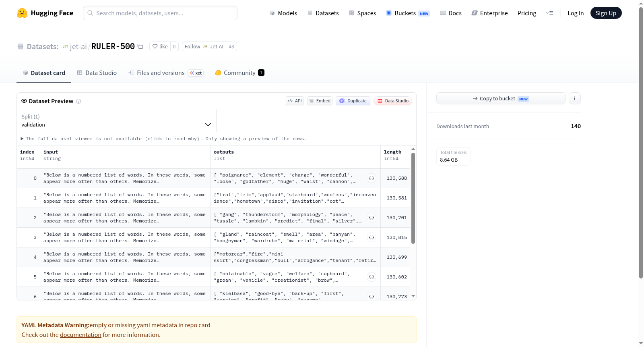Viewport: 644px width, 347px height.
Task: Open the Community tab
Action: click(239, 73)
